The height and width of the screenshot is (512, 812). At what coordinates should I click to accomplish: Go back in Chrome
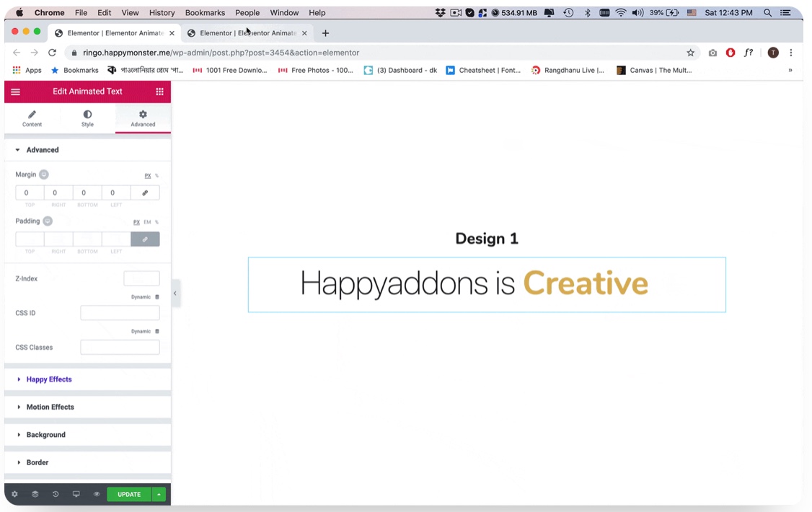tap(17, 53)
